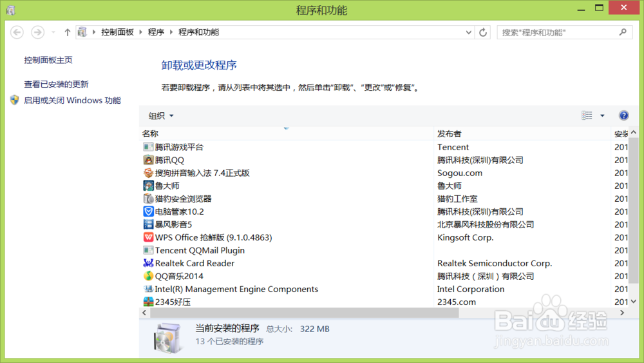The height and width of the screenshot is (363, 644).
Task: Click the 腾讯游戏平台 program icon
Action: click(148, 147)
